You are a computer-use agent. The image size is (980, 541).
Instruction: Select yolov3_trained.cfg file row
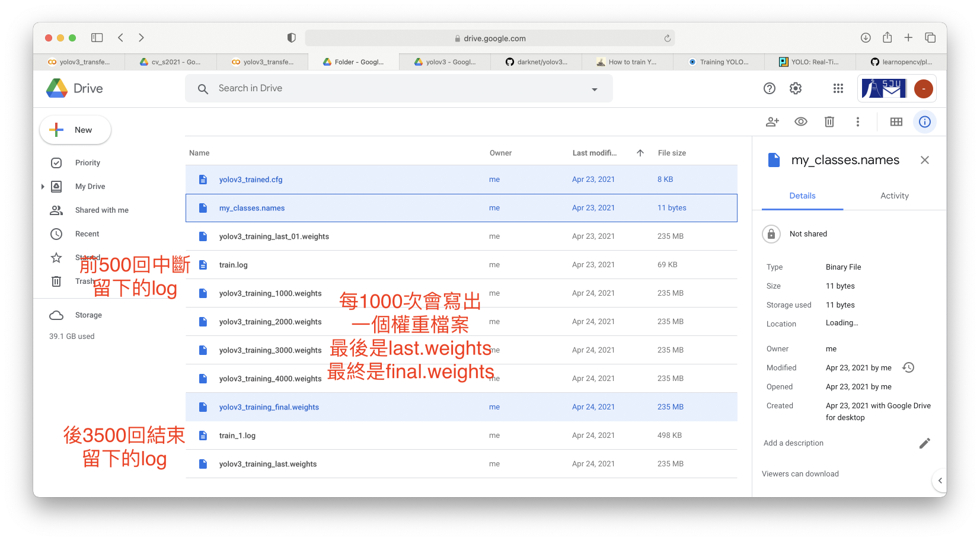pos(461,180)
